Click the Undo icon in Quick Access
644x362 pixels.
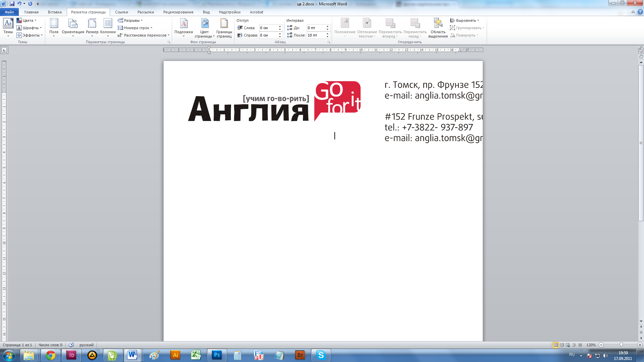point(19,4)
